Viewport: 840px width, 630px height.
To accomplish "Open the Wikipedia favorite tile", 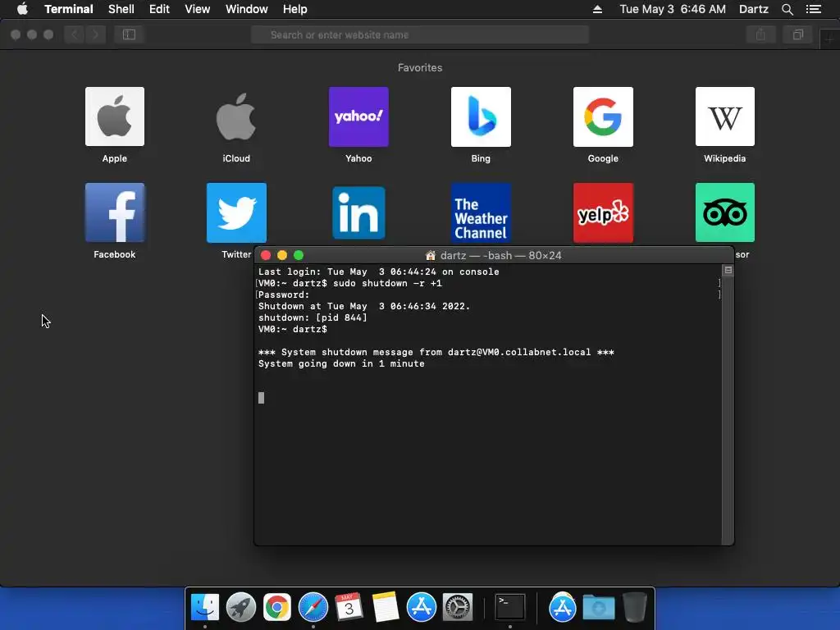I will tap(725, 116).
